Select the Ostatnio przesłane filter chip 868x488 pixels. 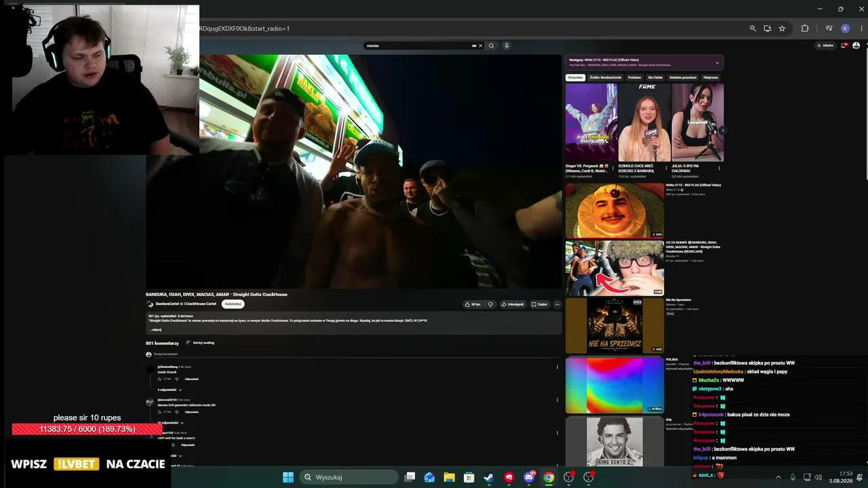click(x=684, y=77)
